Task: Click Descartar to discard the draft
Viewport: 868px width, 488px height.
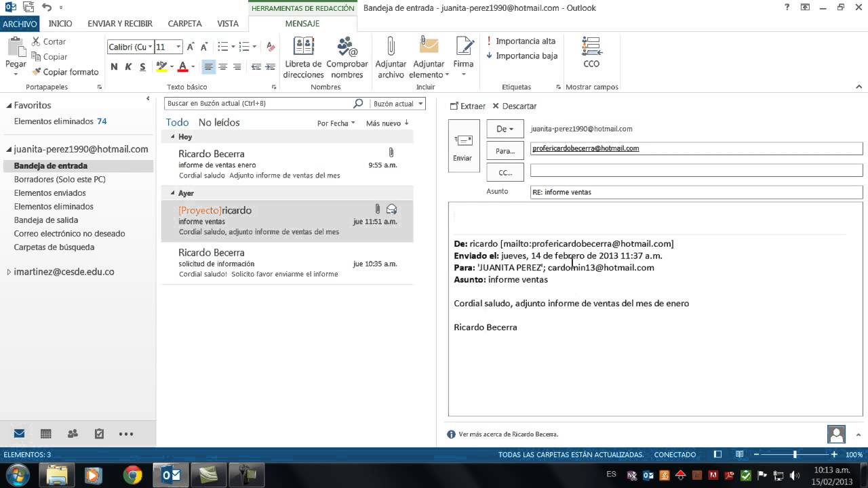Action: click(x=514, y=106)
